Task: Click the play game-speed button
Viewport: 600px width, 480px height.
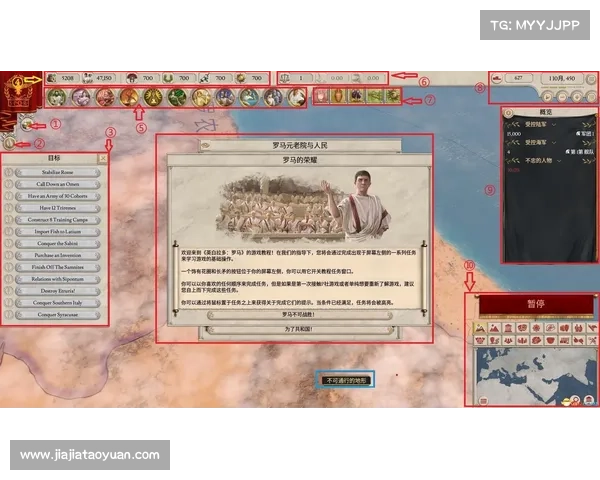Action: tap(547, 97)
